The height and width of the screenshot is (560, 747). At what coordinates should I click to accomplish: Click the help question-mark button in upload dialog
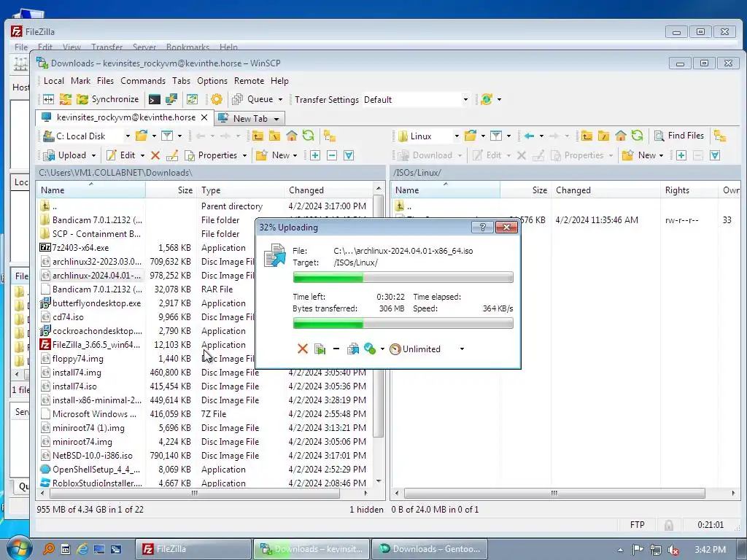click(482, 227)
